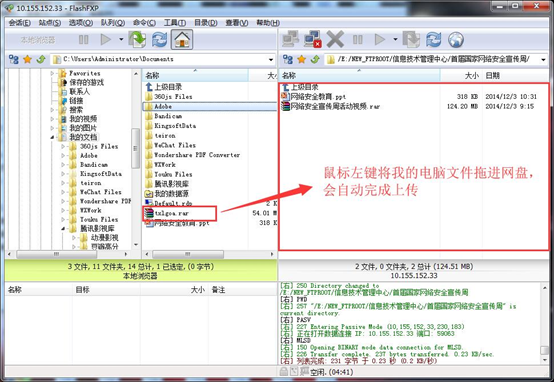Open the local path dropdown for Documents

pos(271,59)
